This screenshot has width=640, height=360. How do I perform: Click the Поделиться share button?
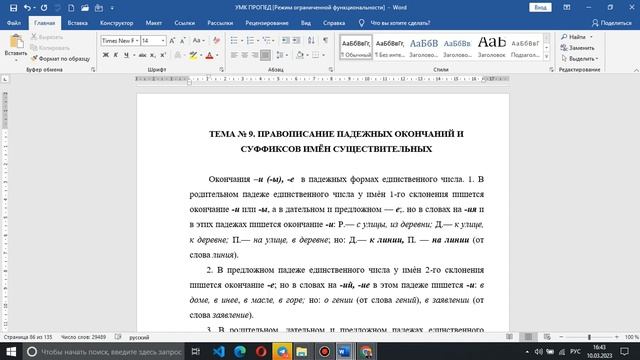(x=611, y=23)
